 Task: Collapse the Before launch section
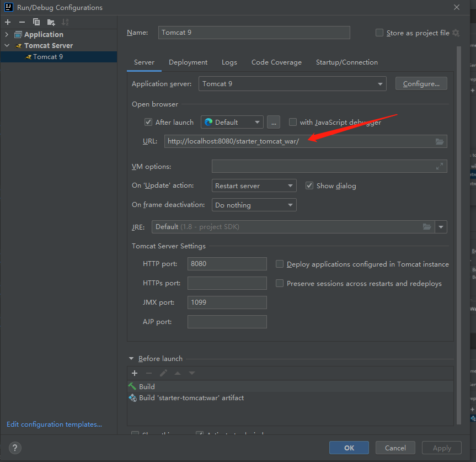131,359
